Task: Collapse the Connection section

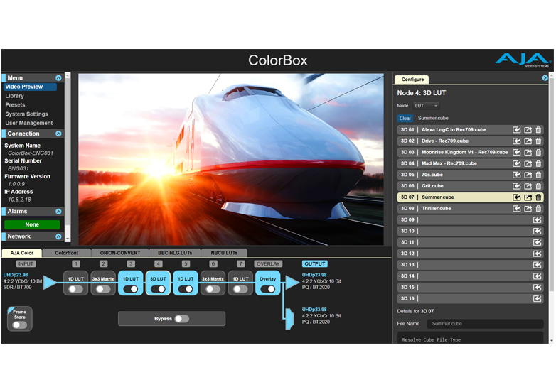Action: pos(58,134)
